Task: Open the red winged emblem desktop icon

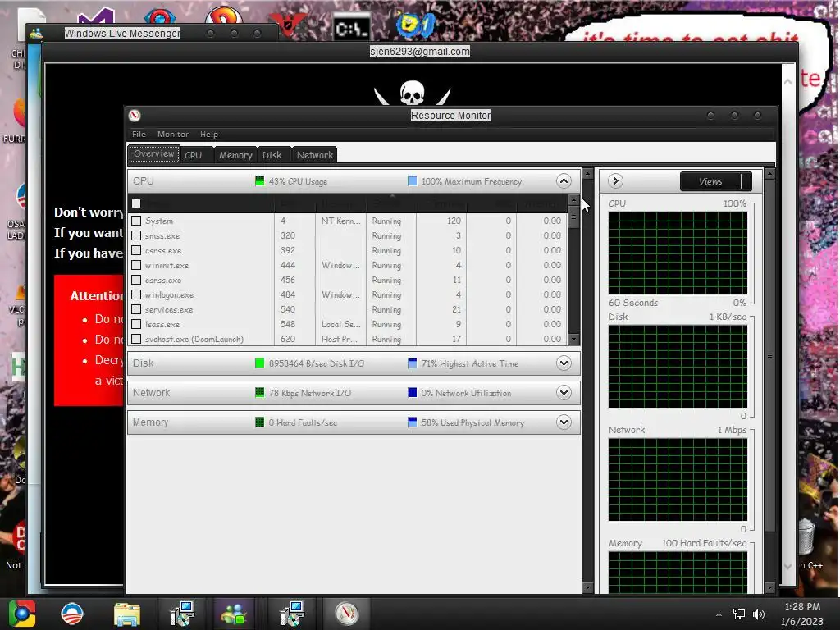Action: pos(288,24)
